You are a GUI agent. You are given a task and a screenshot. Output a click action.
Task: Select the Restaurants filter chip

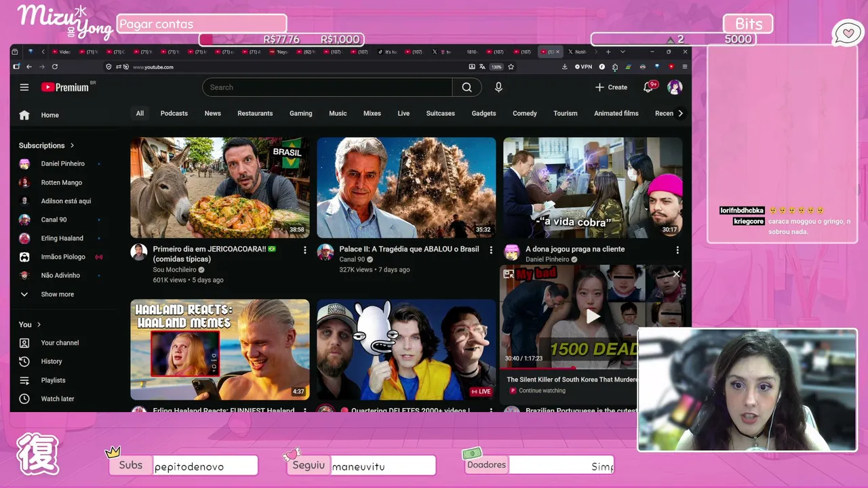255,113
